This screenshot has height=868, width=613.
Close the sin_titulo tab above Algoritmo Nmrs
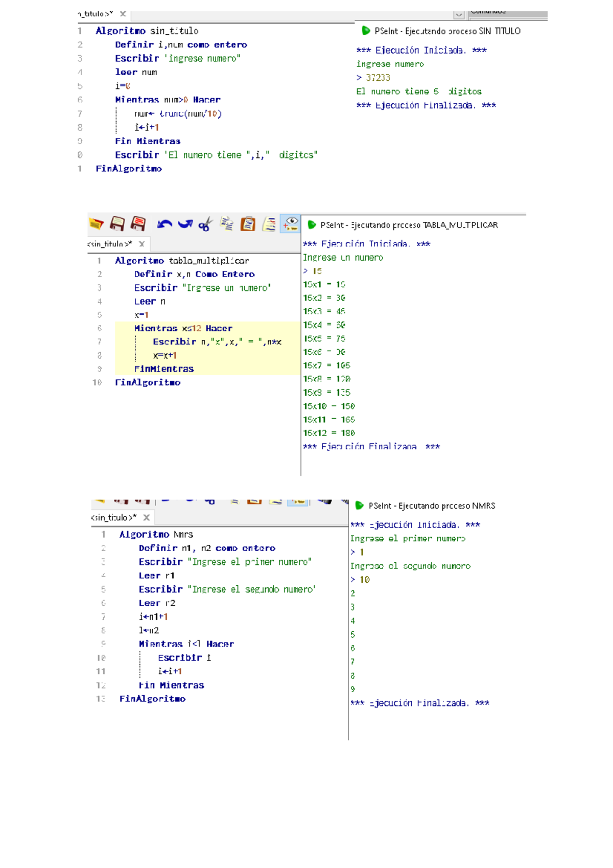147,517
